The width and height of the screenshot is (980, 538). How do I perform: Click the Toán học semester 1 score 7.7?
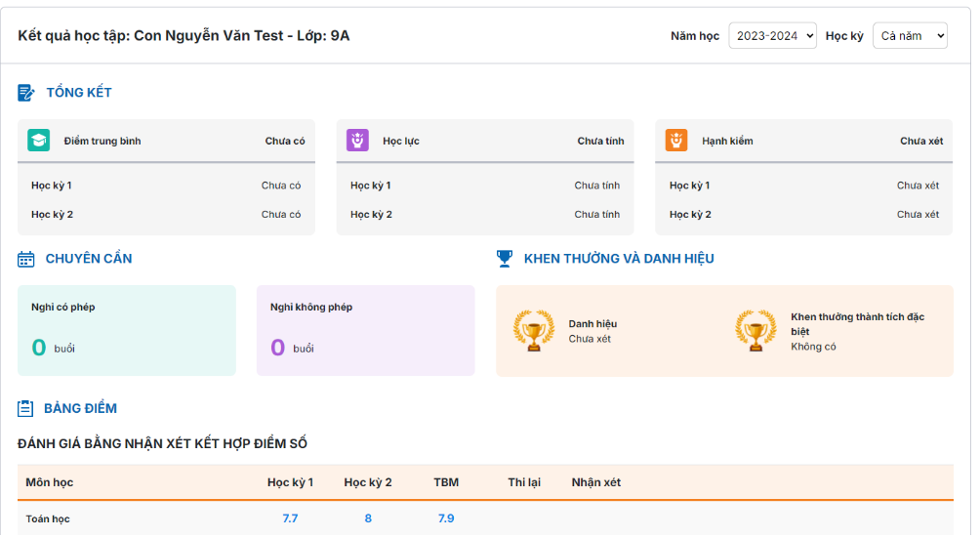[290, 518]
